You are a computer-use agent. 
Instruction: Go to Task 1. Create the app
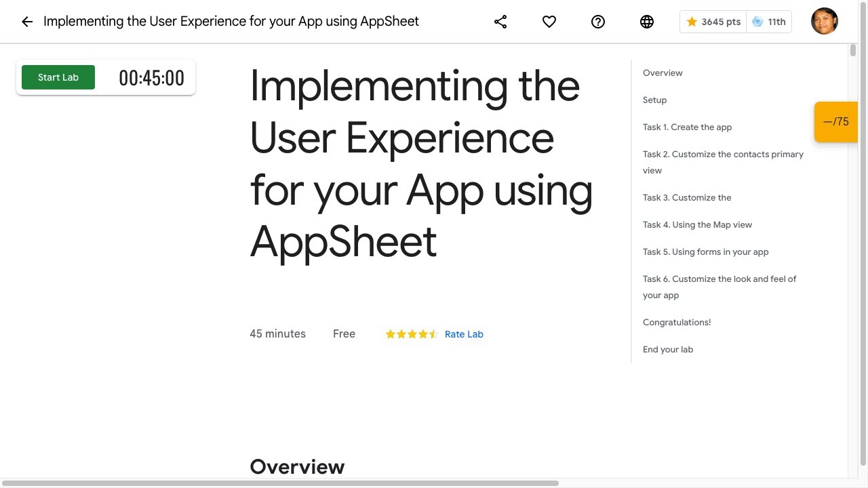coord(687,127)
